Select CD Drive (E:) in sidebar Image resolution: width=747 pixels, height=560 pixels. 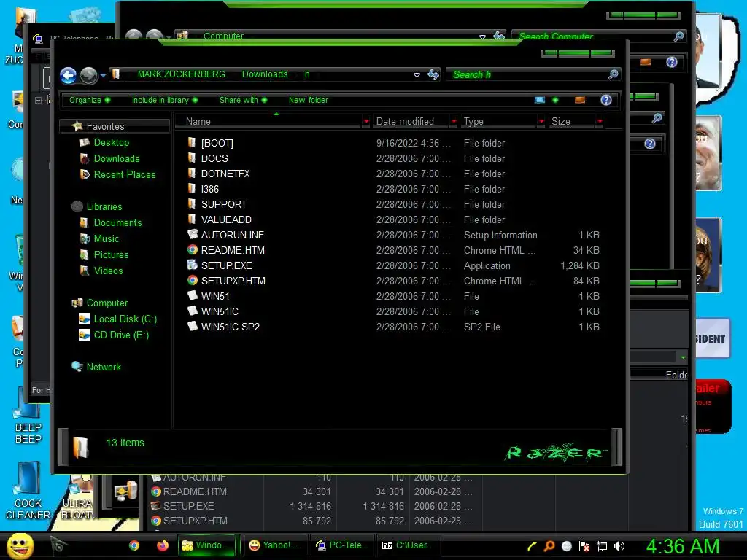[121, 335]
